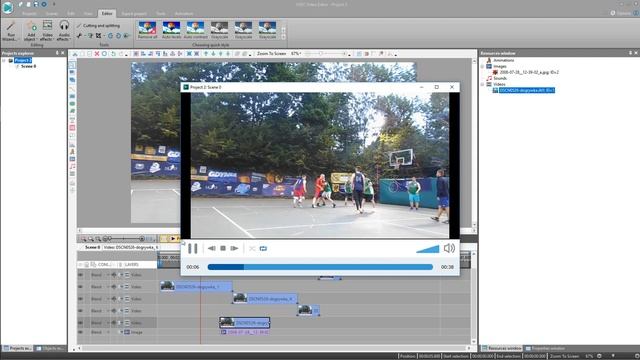This screenshot has width=640, height=360.
Task: Open the Zoom To Screen dropdown
Action: 271,53
